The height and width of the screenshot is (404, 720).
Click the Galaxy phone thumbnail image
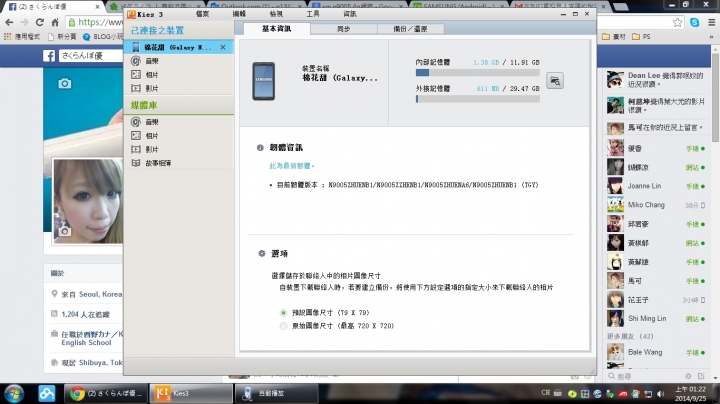(264, 81)
